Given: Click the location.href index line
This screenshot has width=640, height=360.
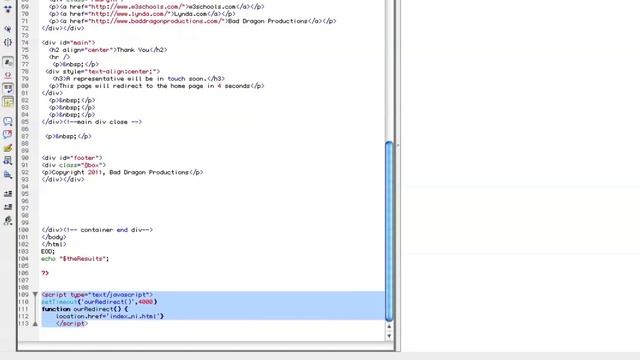Looking at the screenshot, I should (x=110, y=316).
